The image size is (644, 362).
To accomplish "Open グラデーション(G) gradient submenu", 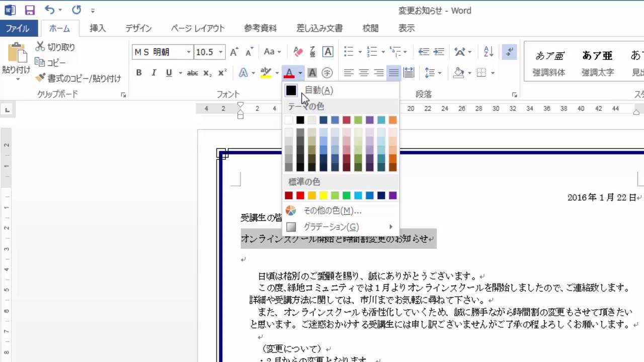I will point(341,227).
